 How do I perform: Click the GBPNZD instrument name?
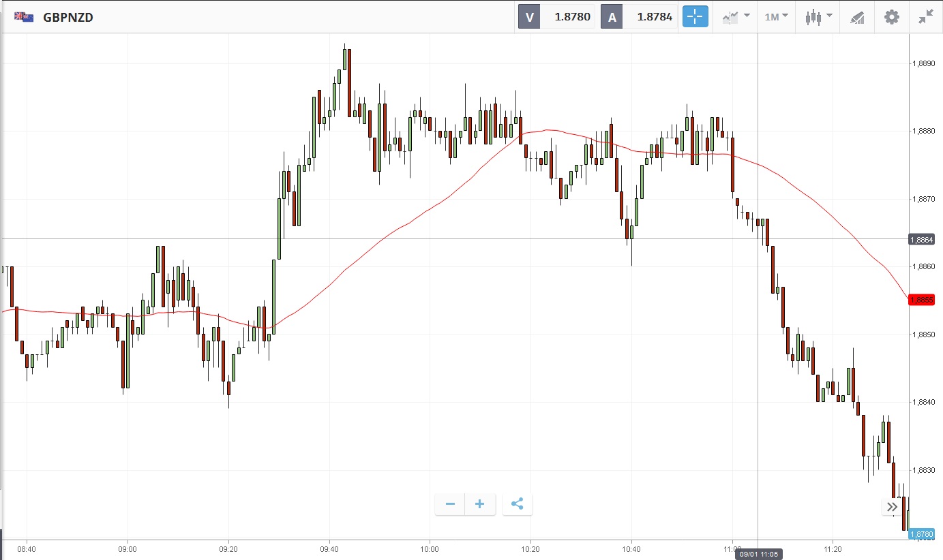click(68, 17)
